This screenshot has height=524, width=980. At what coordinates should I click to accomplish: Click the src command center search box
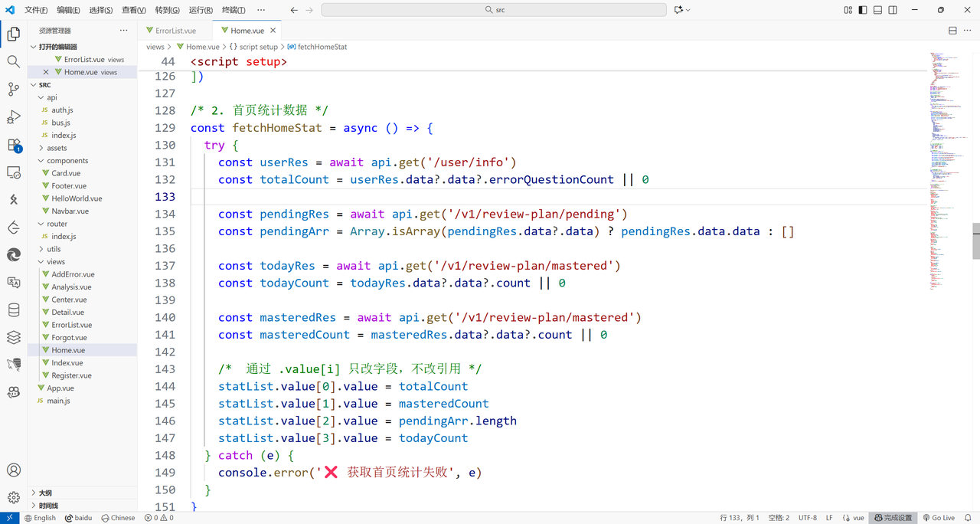tap(494, 10)
